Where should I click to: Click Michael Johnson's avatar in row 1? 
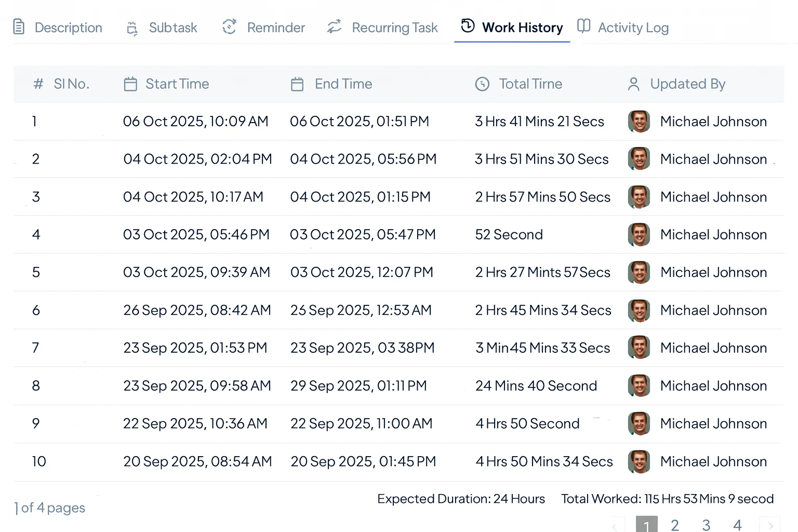(639, 122)
